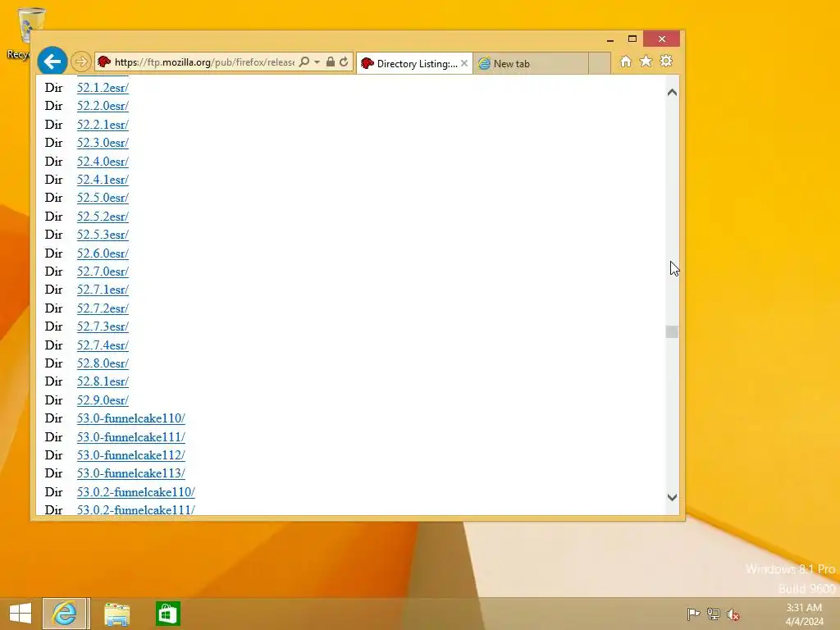The image size is (840, 630).
Task: Open the 52.2.1esr/ directory link
Action: click(103, 125)
